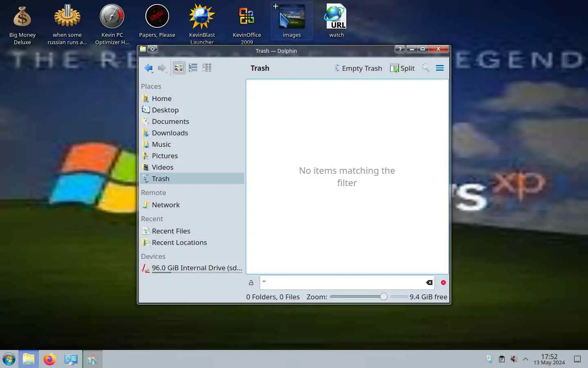Toggle the filter bar lock icon

point(251,283)
